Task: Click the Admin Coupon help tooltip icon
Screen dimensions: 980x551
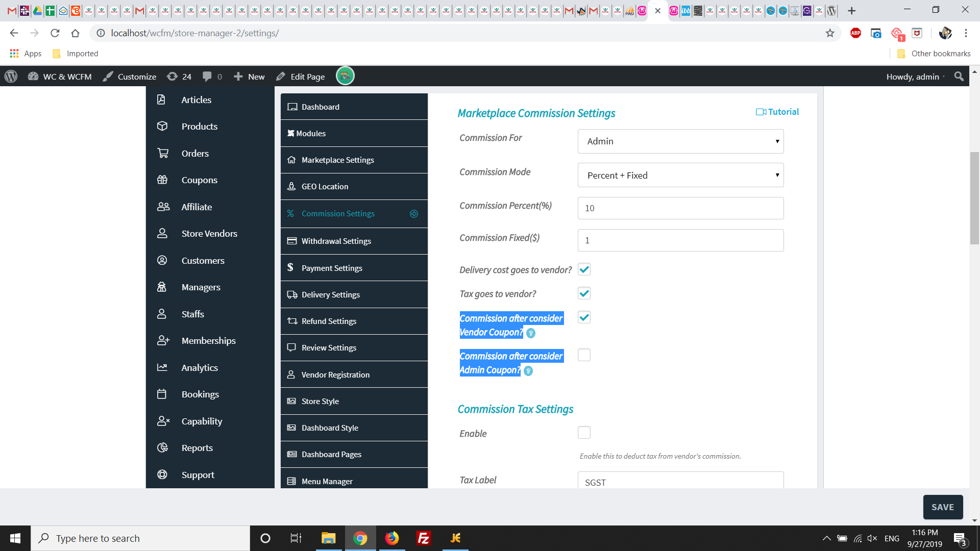Action: (x=528, y=371)
